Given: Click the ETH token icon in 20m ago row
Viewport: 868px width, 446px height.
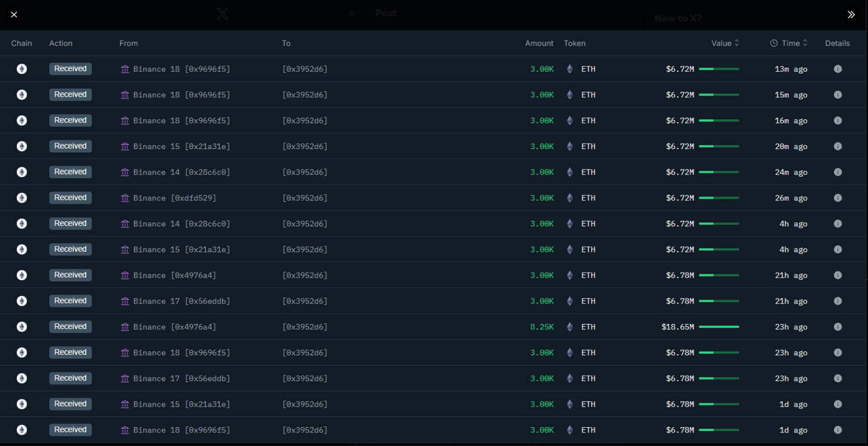Looking at the screenshot, I should [x=569, y=146].
